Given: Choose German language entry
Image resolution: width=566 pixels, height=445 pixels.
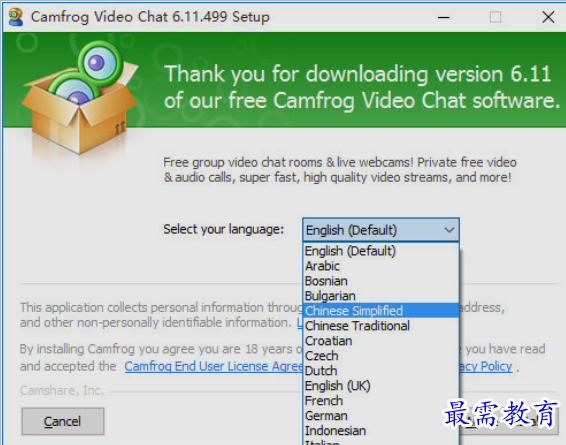Looking at the screenshot, I should [x=381, y=416].
